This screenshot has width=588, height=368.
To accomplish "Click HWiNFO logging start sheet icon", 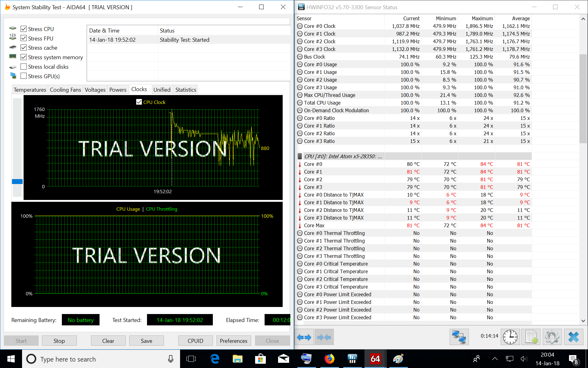I will [531, 337].
